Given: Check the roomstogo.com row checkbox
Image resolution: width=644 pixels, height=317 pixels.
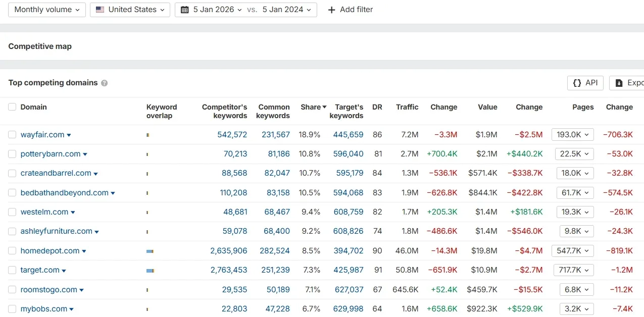Looking at the screenshot, I should (12, 290).
